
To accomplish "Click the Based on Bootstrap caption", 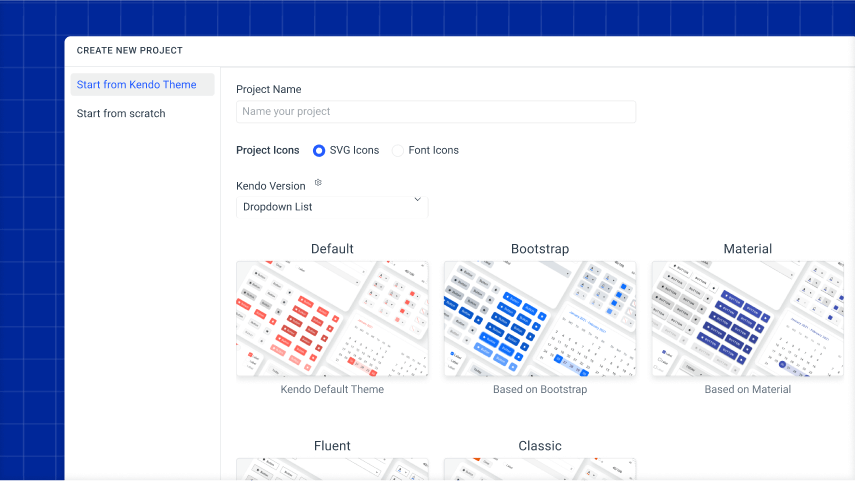I will tap(540, 389).
